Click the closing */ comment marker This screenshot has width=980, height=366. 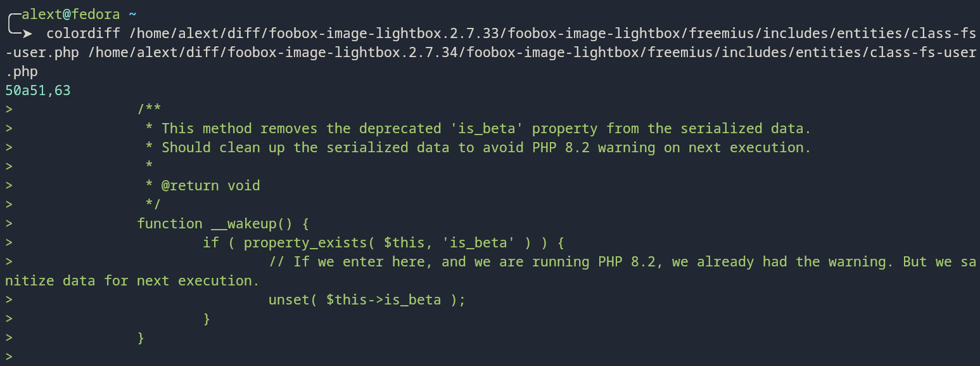tap(153, 204)
